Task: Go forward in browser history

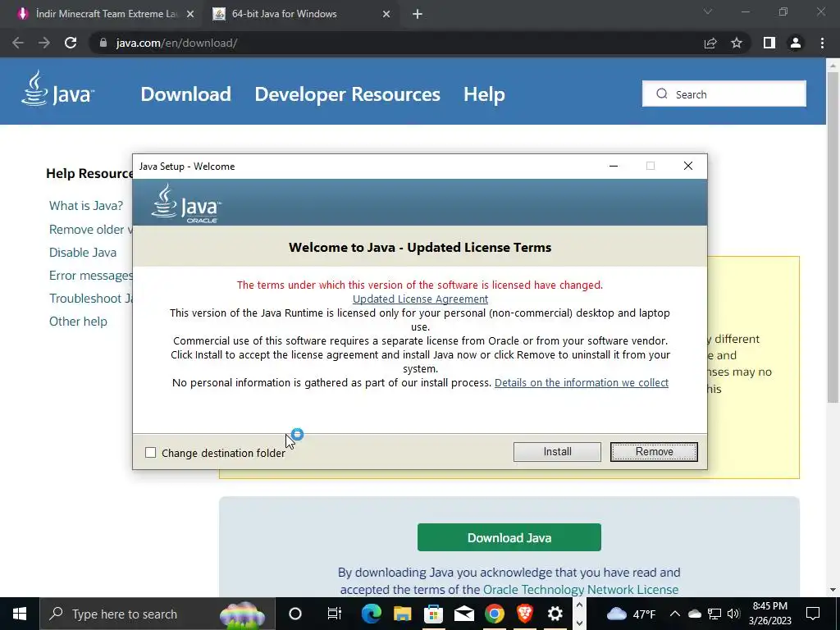Action: (44, 43)
